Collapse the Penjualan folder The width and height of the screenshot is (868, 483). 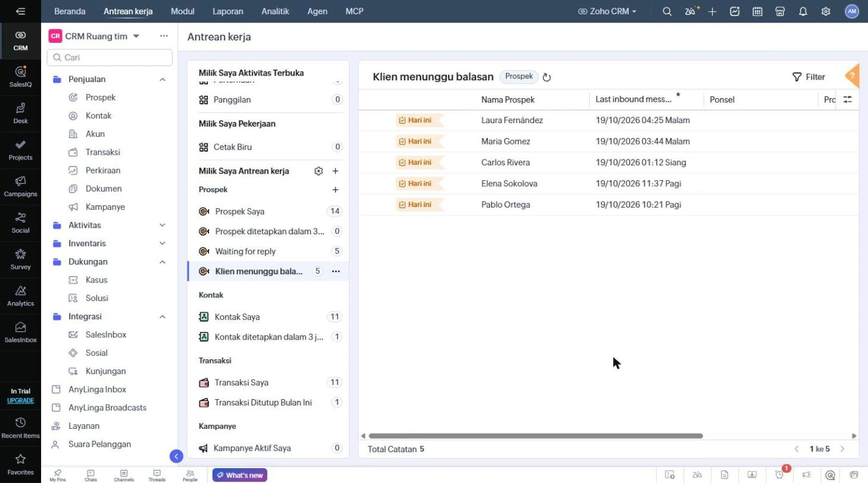(x=163, y=79)
